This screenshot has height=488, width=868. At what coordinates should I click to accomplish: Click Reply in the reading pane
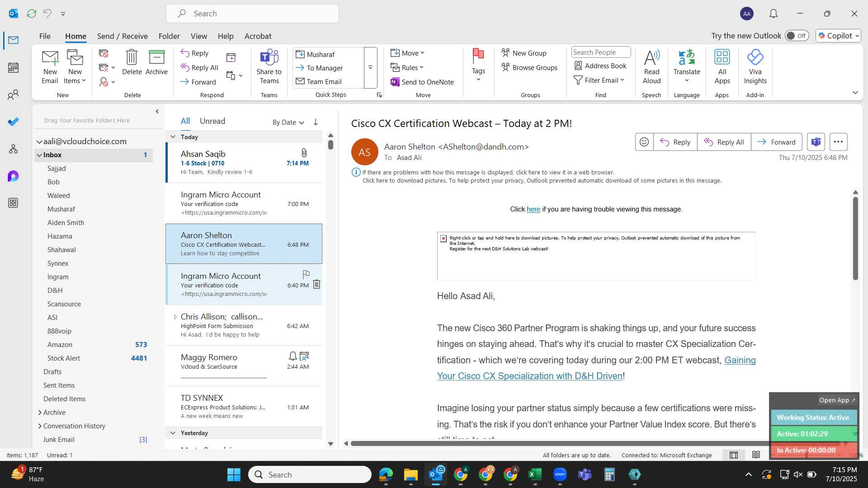pos(675,142)
